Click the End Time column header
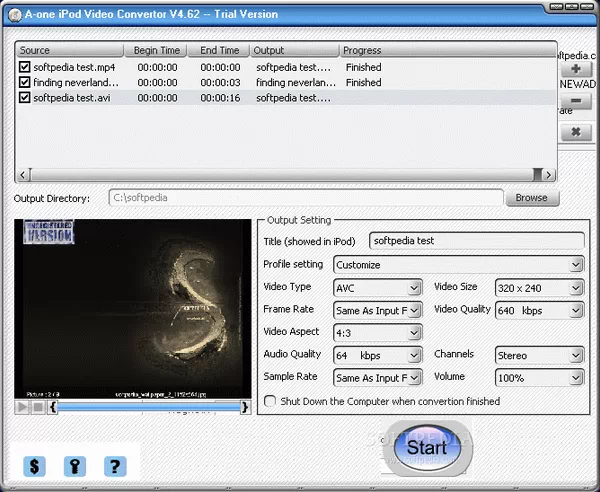Viewport: 600px width, 492px height. 219,50
